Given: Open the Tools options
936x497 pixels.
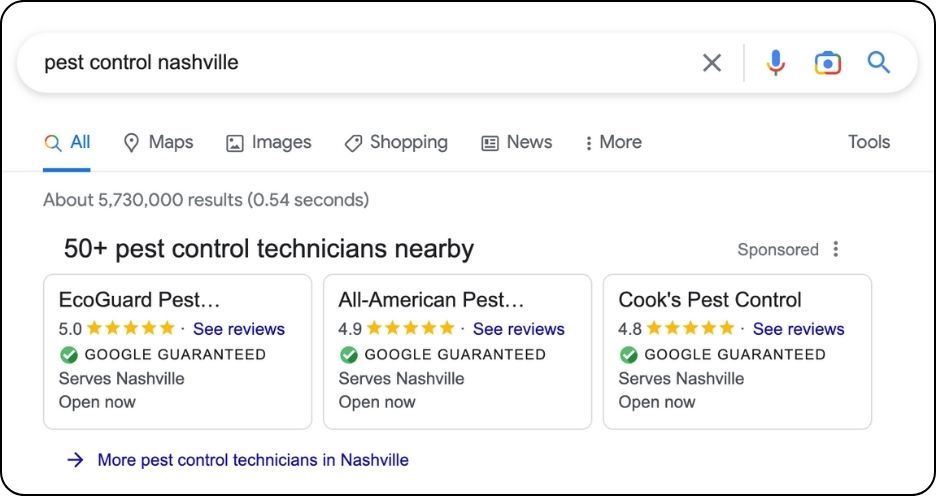Looking at the screenshot, I should click(869, 142).
